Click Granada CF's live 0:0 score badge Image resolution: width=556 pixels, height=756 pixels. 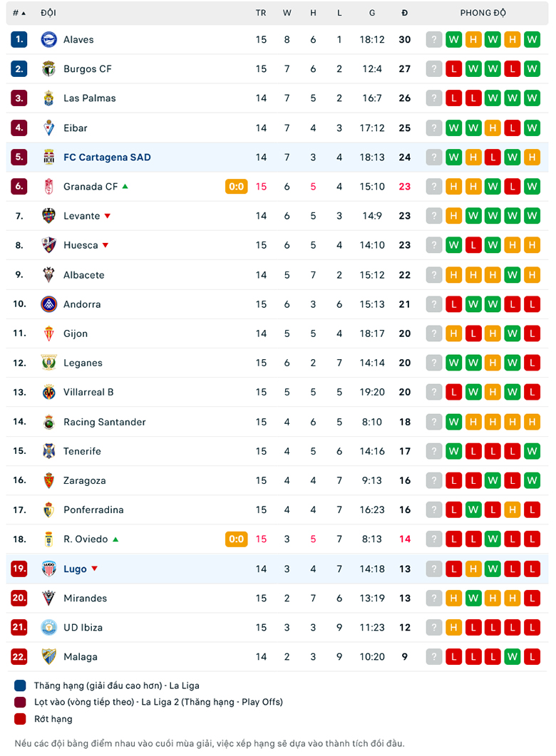[x=236, y=187]
